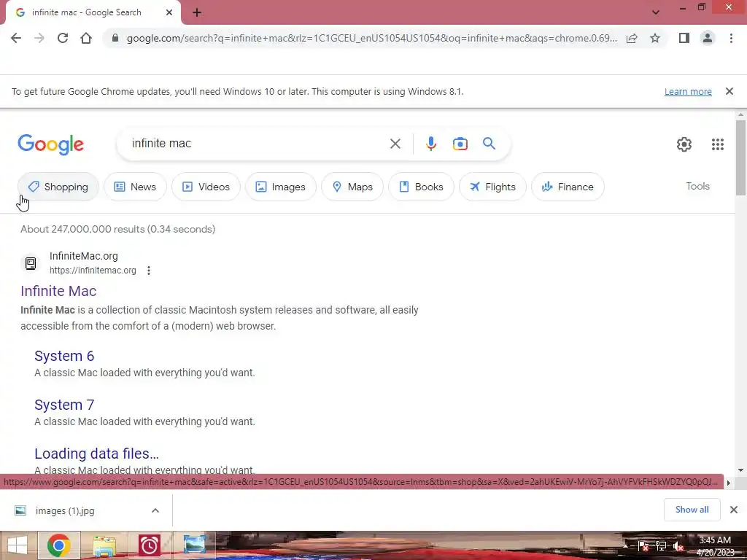Open Action Center flag icon
The width and height of the screenshot is (747, 560).
643,545
